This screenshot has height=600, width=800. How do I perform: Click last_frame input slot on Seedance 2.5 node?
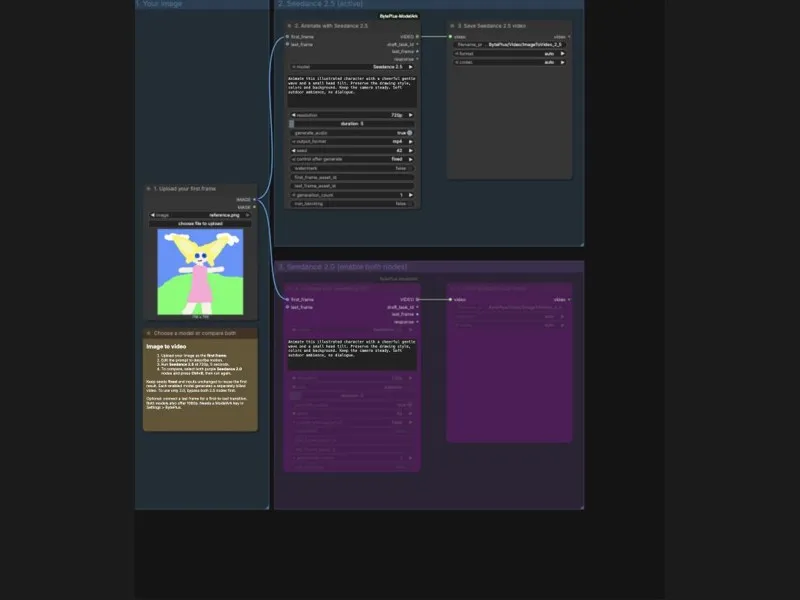coord(287,44)
